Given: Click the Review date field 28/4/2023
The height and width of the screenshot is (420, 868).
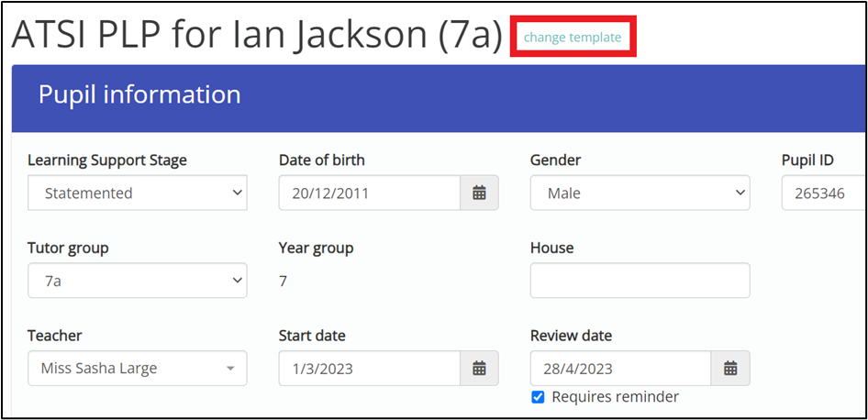Looking at the screenshot, I should point(620,368).
